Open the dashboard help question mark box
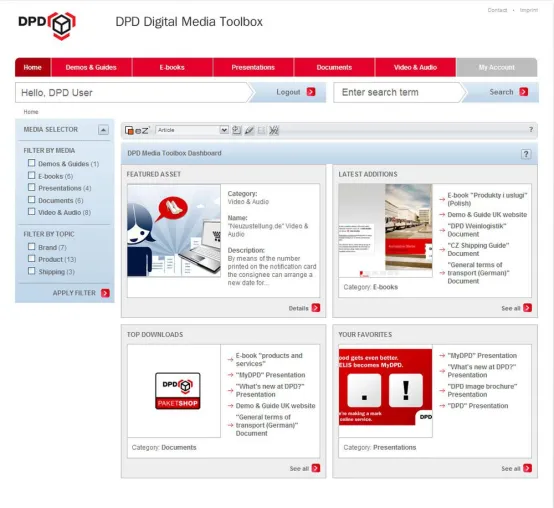Image resolution: width=554 pixels, height=508 pixels. point(526,154)
